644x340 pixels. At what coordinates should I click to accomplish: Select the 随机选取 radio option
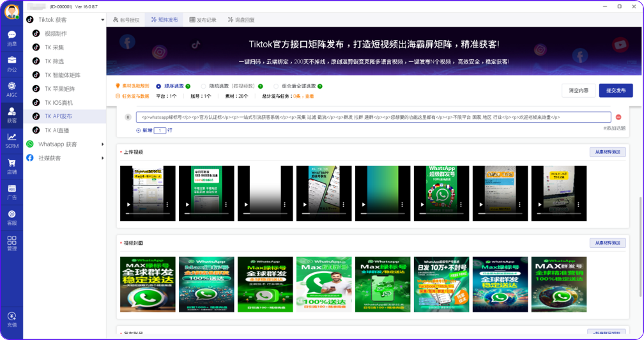point(203,86)
